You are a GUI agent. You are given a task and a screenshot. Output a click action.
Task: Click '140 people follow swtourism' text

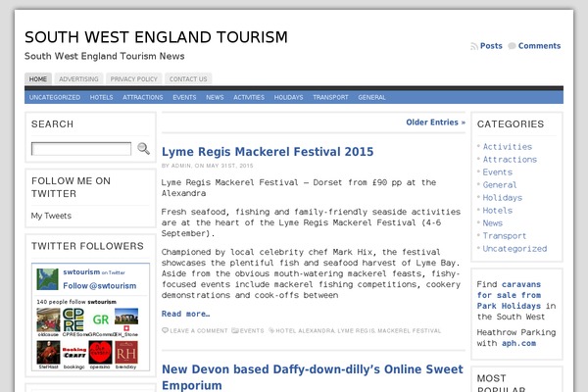[76, 302]
